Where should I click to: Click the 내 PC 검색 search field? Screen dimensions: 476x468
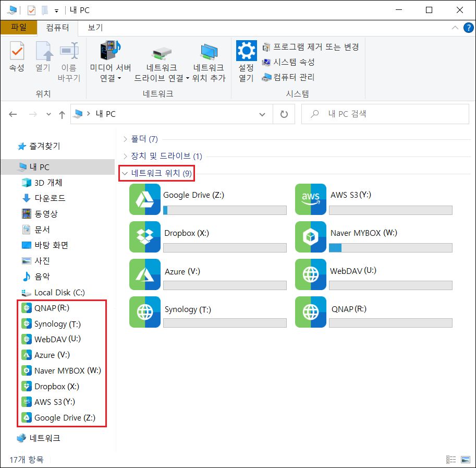coord(385,114)
